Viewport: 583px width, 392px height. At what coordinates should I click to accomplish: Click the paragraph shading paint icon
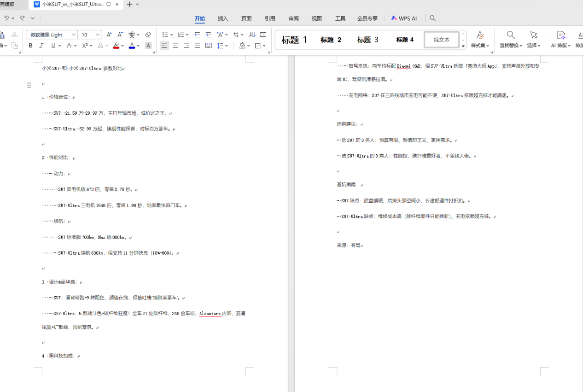click(x=242, y=46)
